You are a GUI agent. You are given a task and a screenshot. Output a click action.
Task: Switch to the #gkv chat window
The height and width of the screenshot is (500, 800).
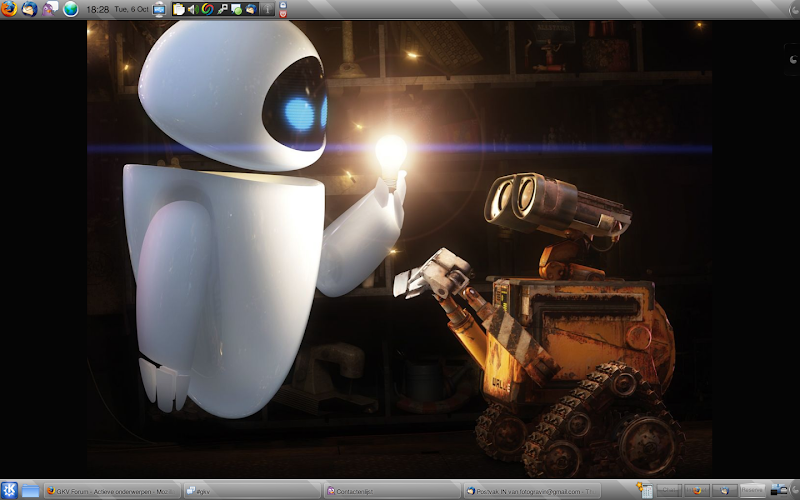pos(252,491)
